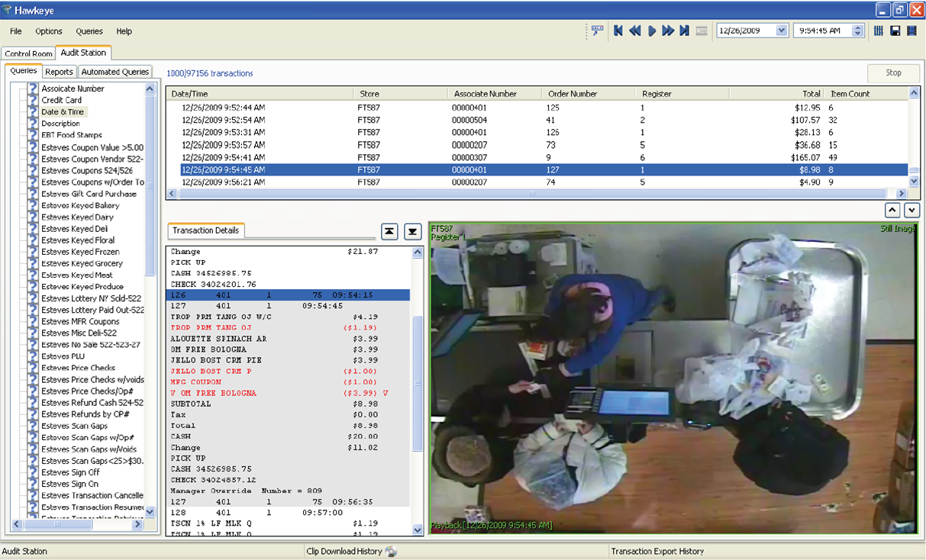
Task: Click the up arrow above the video
Action: click(x=892, y=211)
